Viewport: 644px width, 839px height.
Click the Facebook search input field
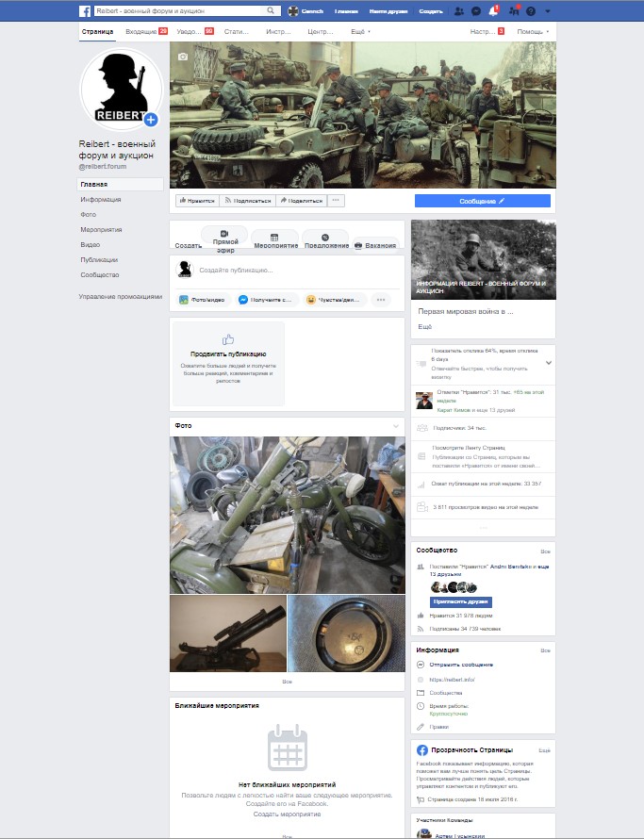click(x=179, y=10)
